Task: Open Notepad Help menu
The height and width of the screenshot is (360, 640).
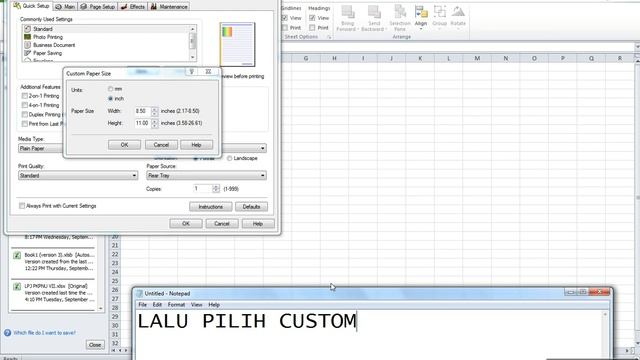Action: coord(214,305)
